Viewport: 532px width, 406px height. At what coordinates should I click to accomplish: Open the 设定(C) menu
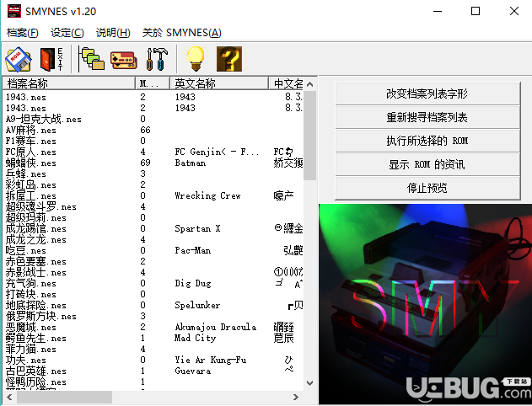(x=67, y=33)
